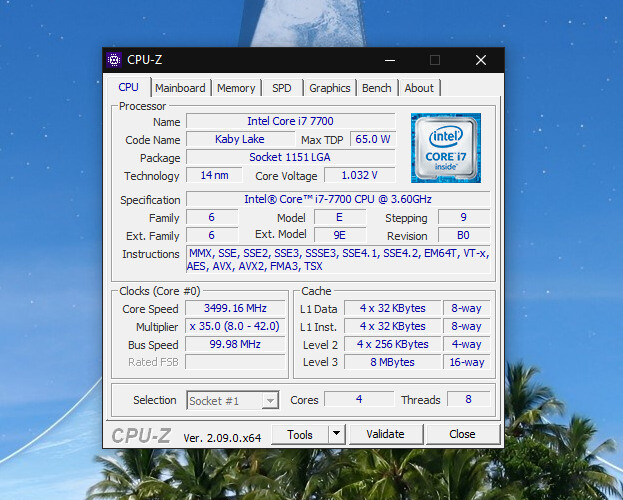This screenshot has height=500, width=623.
Task: Click the Threads value 8
Action: click(468, 399)
